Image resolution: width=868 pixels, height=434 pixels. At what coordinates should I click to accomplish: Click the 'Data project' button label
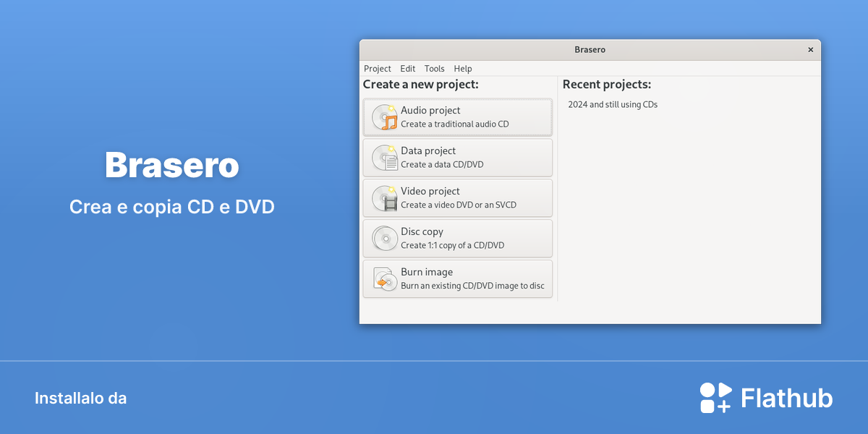428,151
